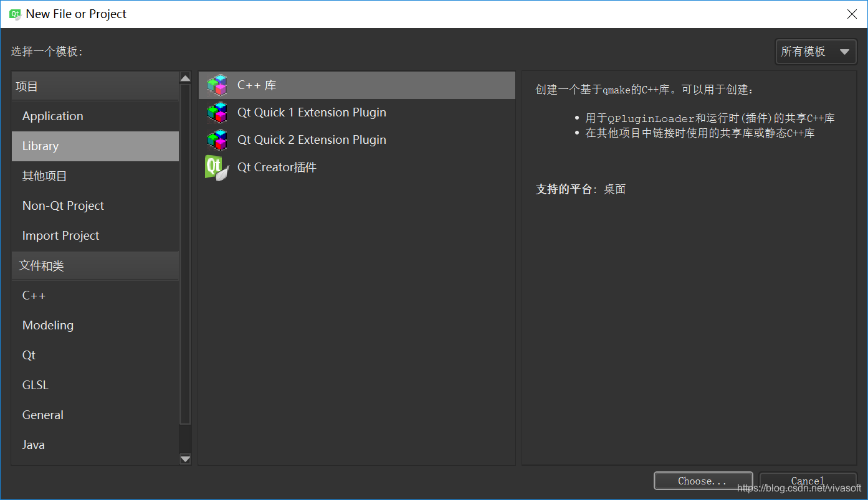Open the 所有模板 filter dropdown
This screenshot has height=500, width=868.
tap(816, 52)
